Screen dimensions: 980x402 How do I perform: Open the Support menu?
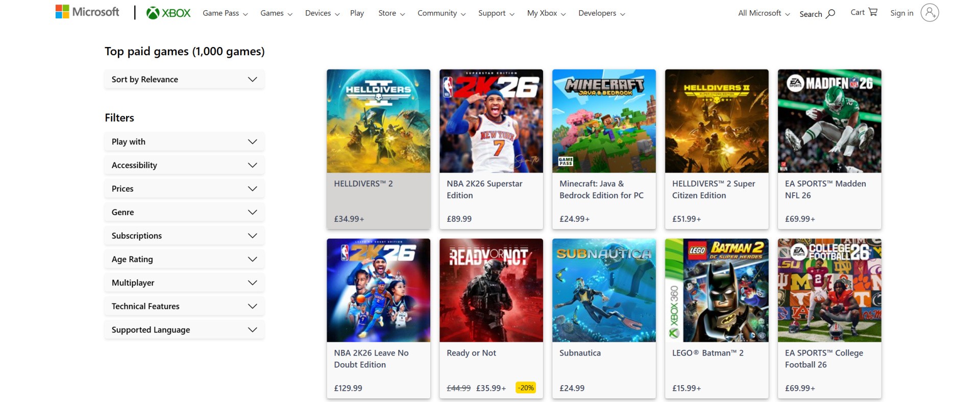pos(496,13)
